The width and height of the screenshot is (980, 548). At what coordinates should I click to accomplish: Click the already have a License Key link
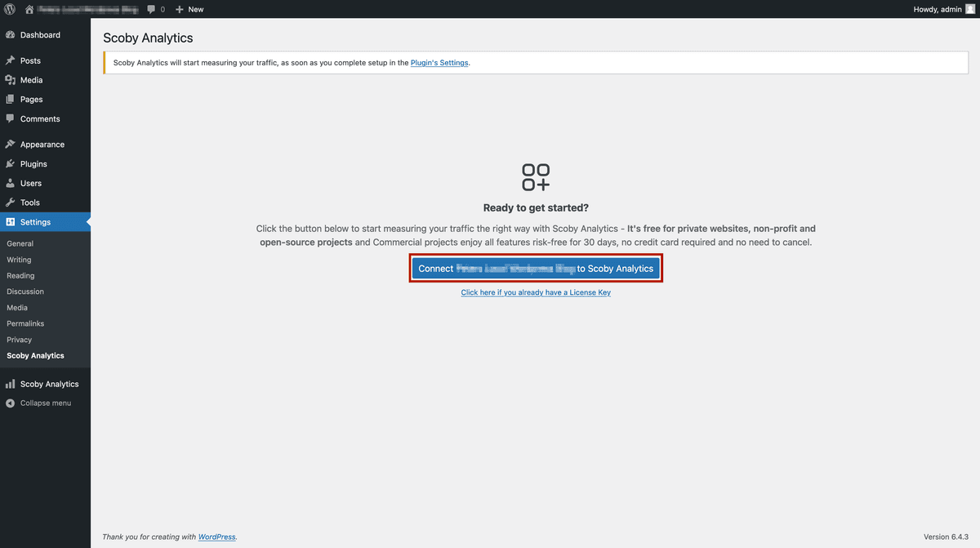point(536,292)
